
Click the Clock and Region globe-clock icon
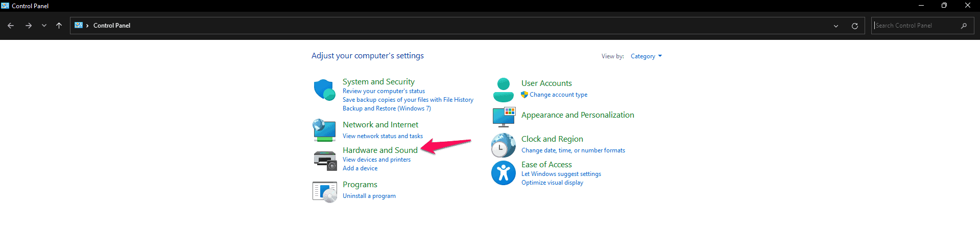(x=504, y=145)
